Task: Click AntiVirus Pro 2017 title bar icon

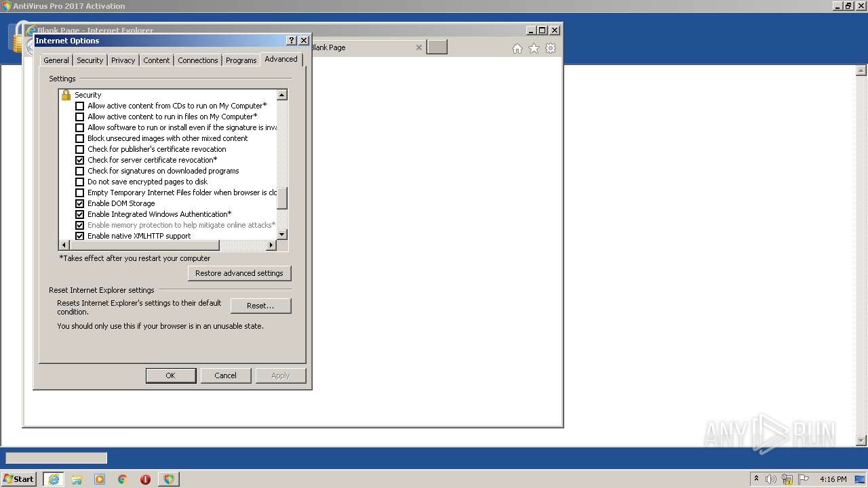Action: point(6,6)
